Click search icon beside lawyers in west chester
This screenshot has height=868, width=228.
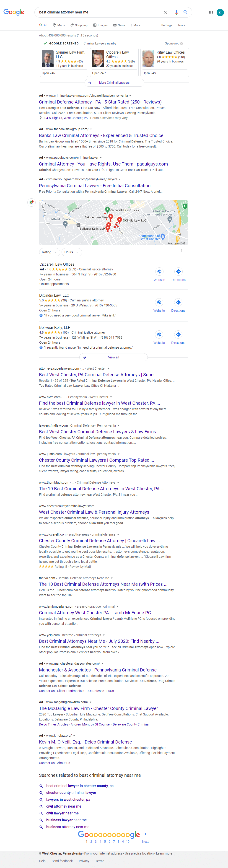coord(41,800)
